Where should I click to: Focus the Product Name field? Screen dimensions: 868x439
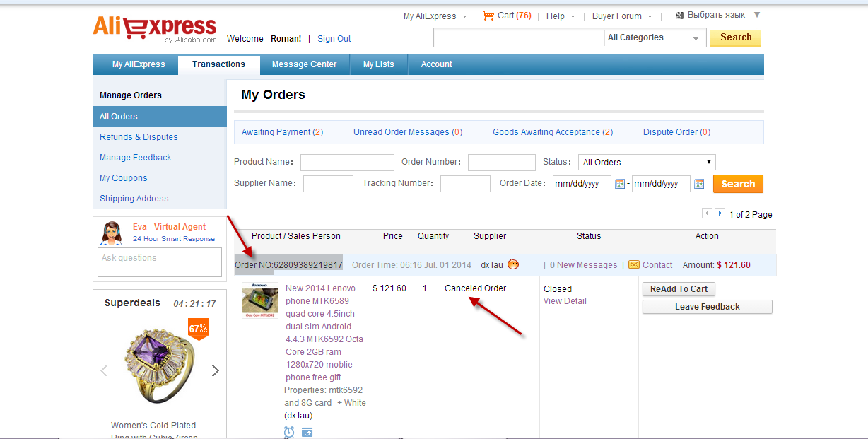click(347, 163)
